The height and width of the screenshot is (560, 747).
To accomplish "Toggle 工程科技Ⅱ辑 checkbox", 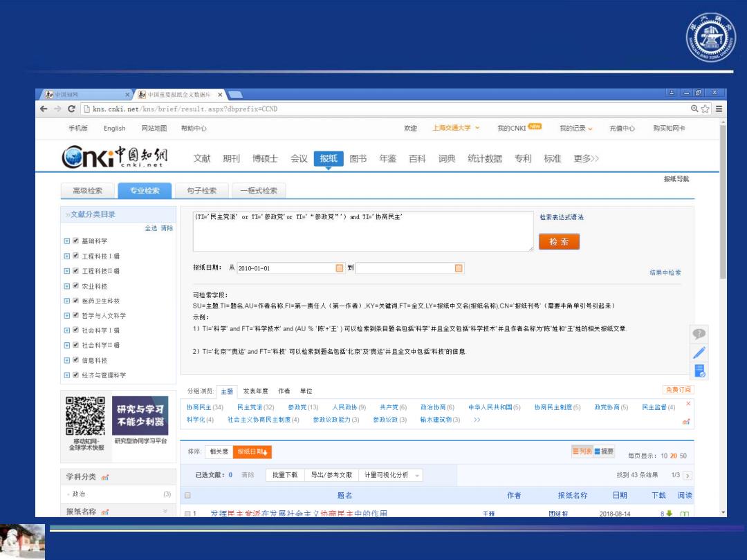I will coord(75,270).
